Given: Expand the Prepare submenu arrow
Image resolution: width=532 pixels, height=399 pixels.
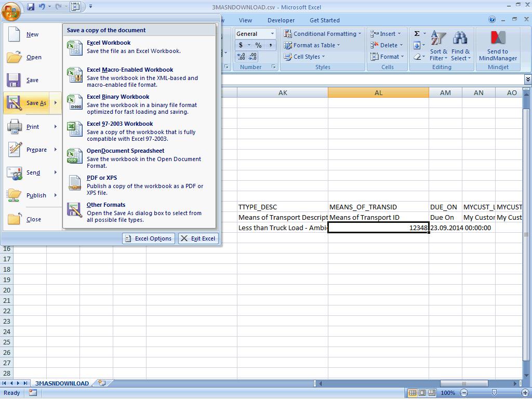Looking at the screenshot, I should tap(55, 149).
